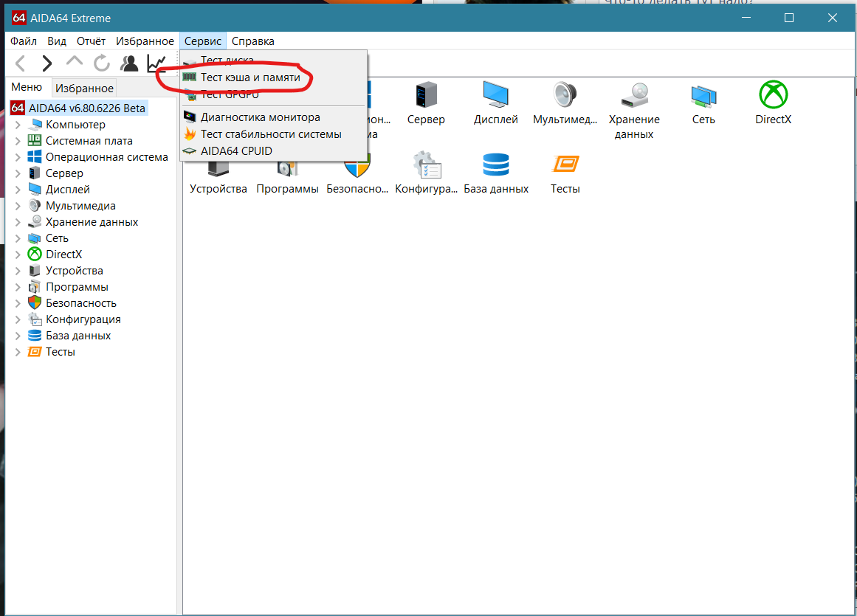Screen dimensions: 857x616
Task: Click the Back navigation arrow
Action: pyautogui.click(x=20, y=64)
